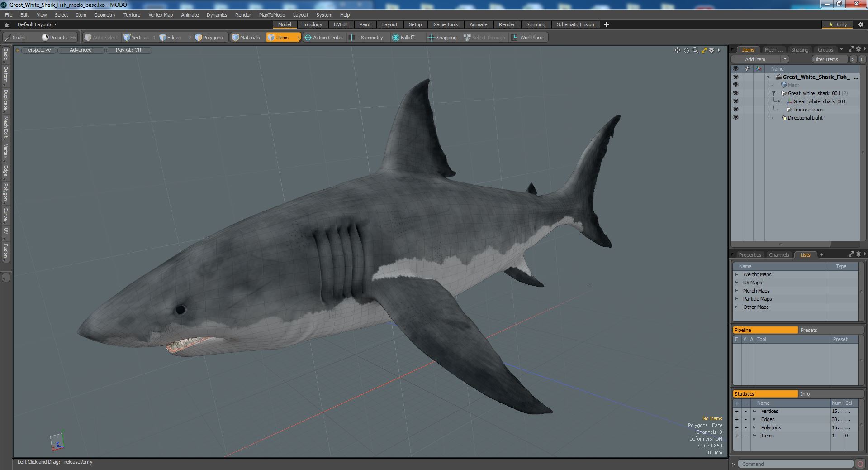Click the viewport zoom magnifier icon
Image resolution: width=868 pixels, height=470 pixels.
(x=695, y=50)
